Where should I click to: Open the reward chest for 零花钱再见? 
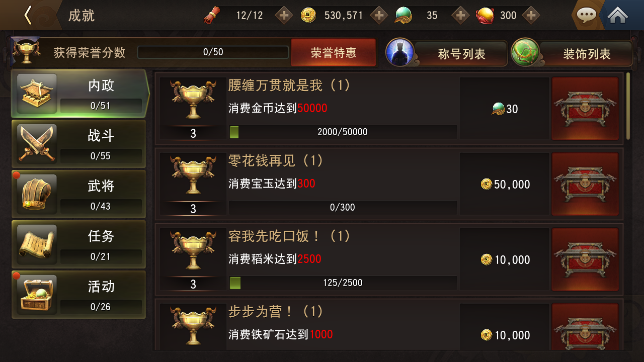pyautogui.click(x=585, y=184)
